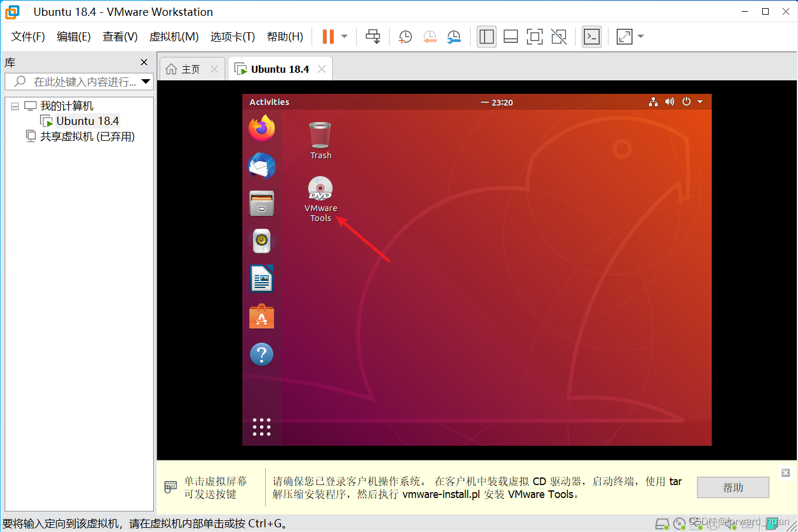Viewport: 798px width, 532px height.
Task: Click the Trash desktop icon
Action: point(320,140)
